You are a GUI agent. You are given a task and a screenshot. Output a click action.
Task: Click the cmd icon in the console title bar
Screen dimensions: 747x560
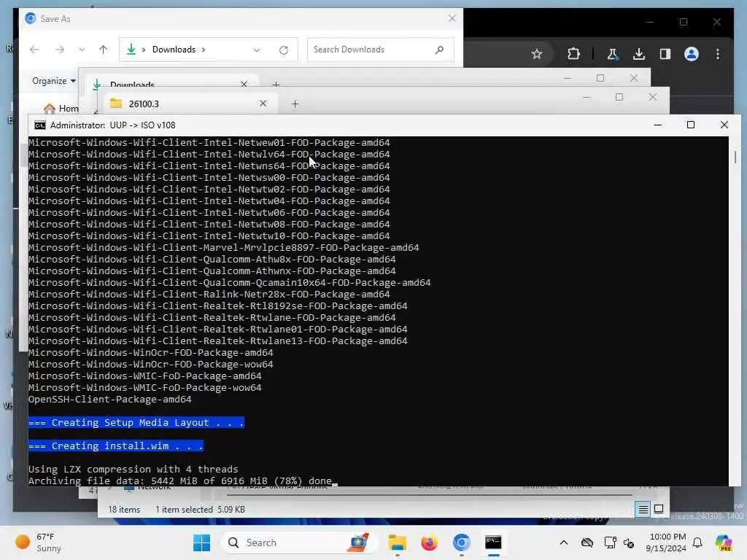pyautogui.click(x=40, y=125)
